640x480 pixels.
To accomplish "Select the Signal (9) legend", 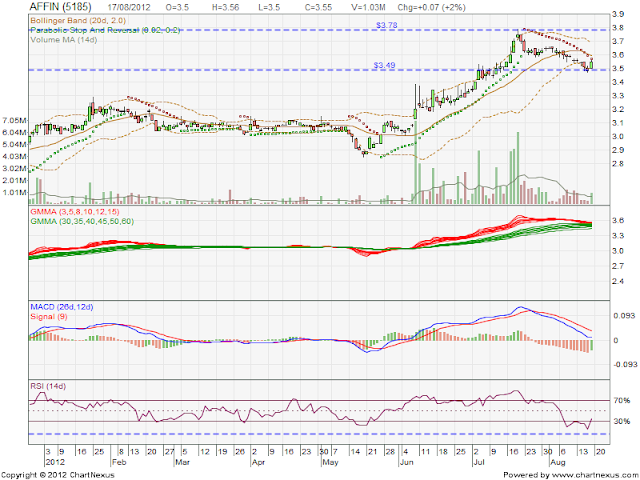I will pyautogui.click(x=49, y=317).
